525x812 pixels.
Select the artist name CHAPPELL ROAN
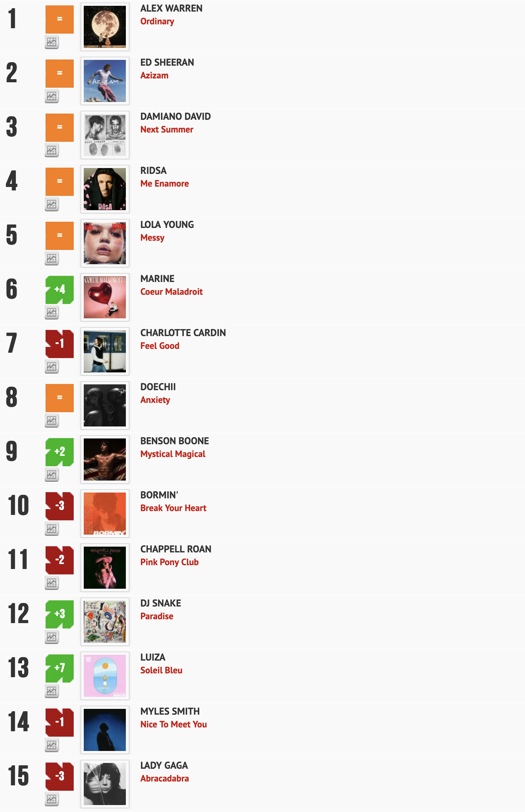point(176,549)
